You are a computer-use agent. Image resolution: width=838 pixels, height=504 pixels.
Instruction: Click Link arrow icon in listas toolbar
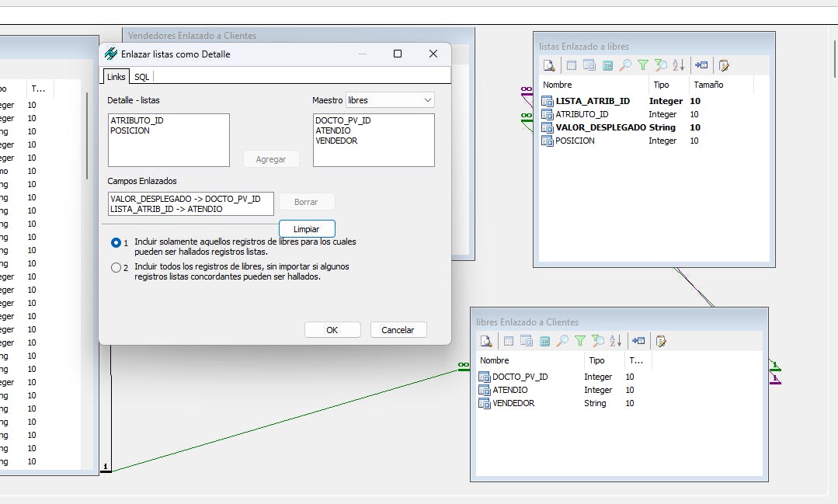pyautogui.click(x=701, y=65)
